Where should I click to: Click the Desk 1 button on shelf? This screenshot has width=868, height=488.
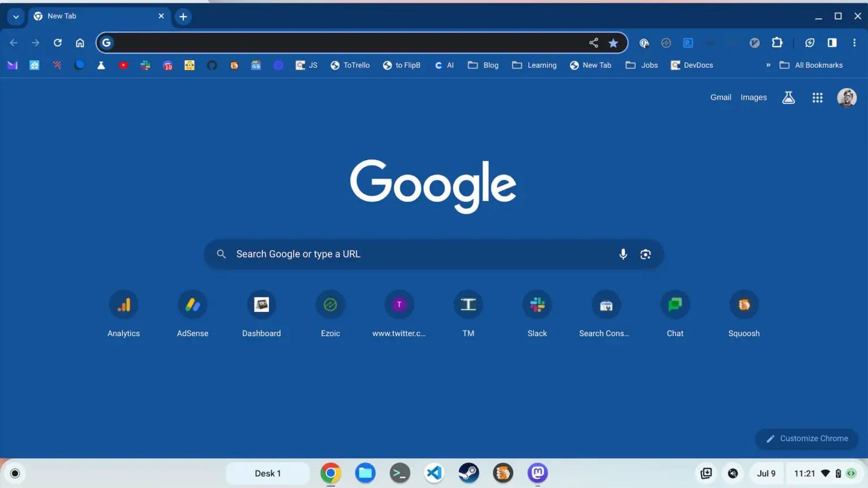268,473
